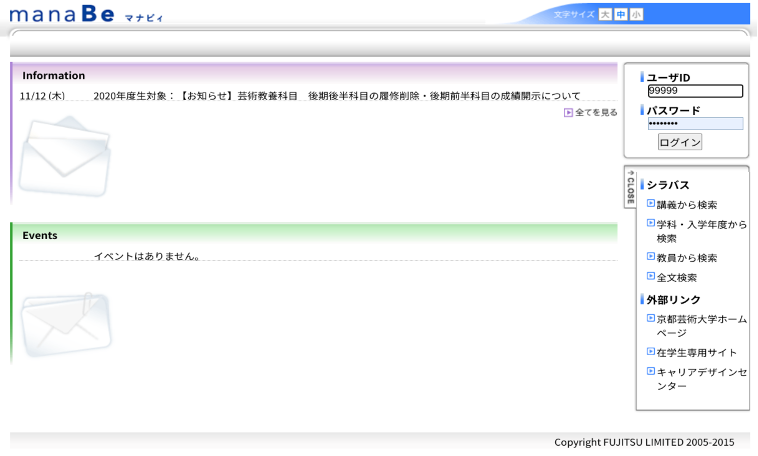Click the manaBe logo

87,14
